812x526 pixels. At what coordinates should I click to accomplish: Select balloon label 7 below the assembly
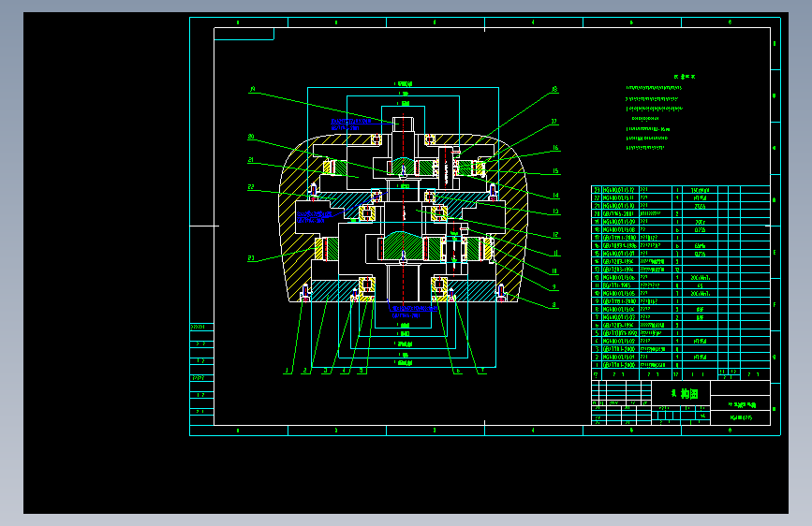click(x=482, y=371)
